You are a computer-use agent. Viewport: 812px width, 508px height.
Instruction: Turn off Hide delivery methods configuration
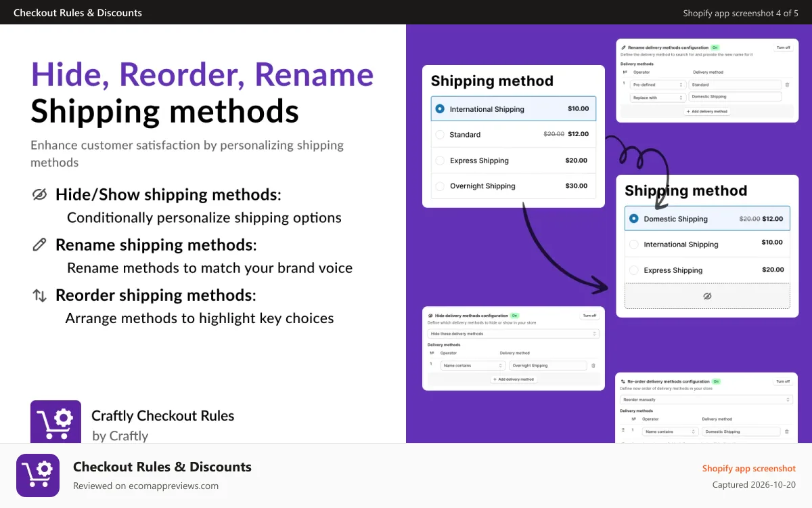590,316
